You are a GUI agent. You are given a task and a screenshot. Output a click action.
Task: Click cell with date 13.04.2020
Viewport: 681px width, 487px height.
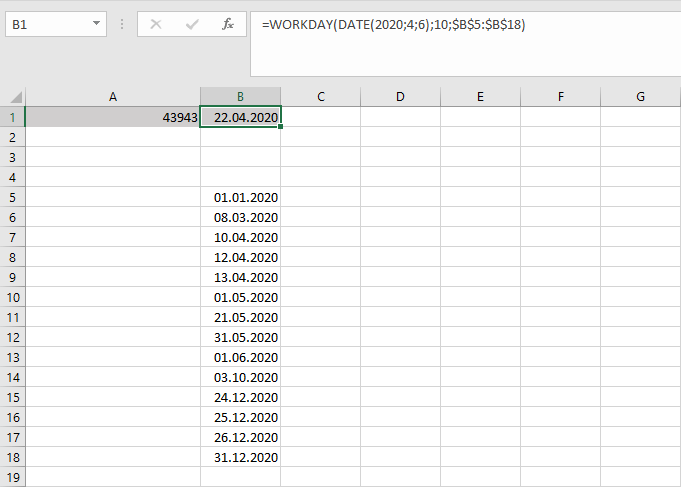(x=240, y=277)
